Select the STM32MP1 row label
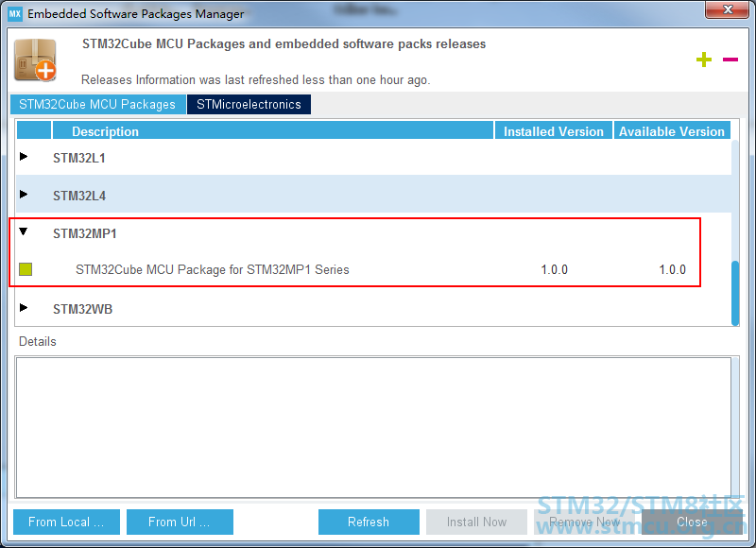 [x=85, y=233]
